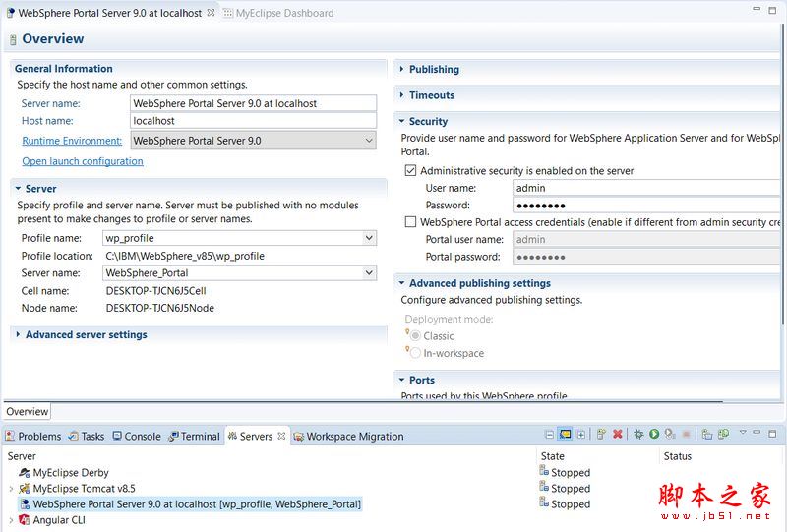Screen dimensions: 787x532
Task: Delete selected server with red X icon
Action: [618, 434]
